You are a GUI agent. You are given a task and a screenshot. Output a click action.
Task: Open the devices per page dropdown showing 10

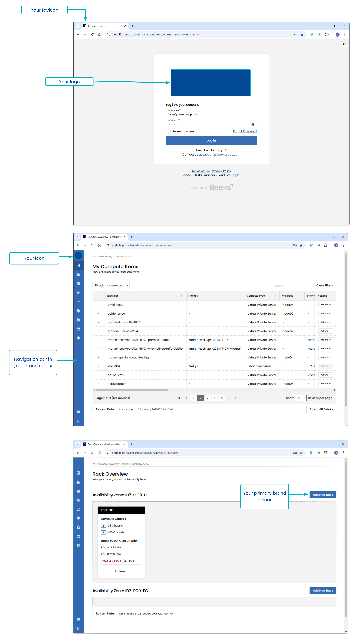[x=301, y=398]
